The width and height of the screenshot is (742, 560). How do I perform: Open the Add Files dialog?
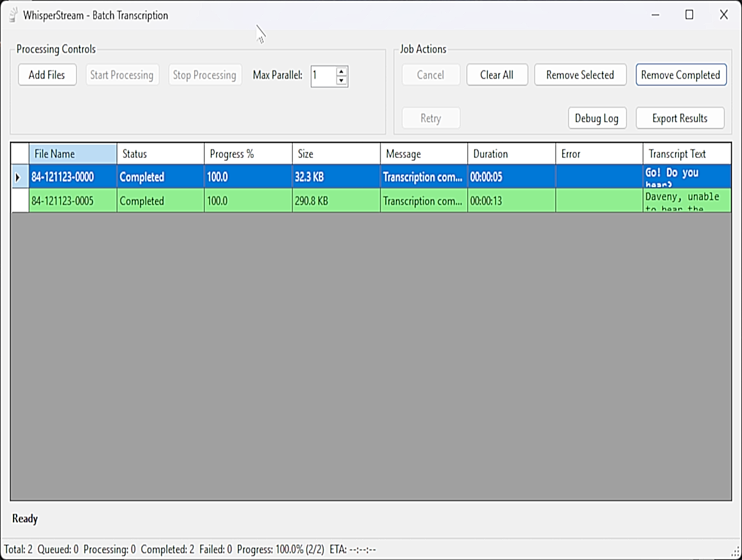(47, 74)
